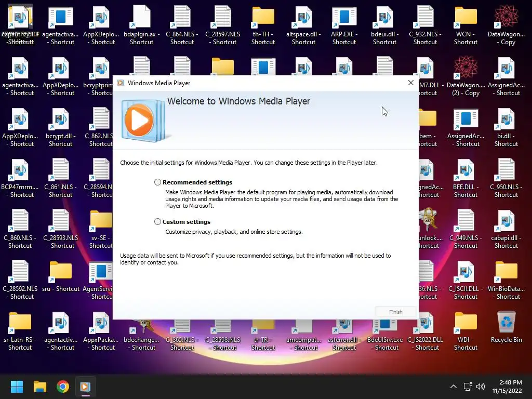Select the DataWagon.... (2) - Copy icon
The image size is (532, 399).
(465, 77)
